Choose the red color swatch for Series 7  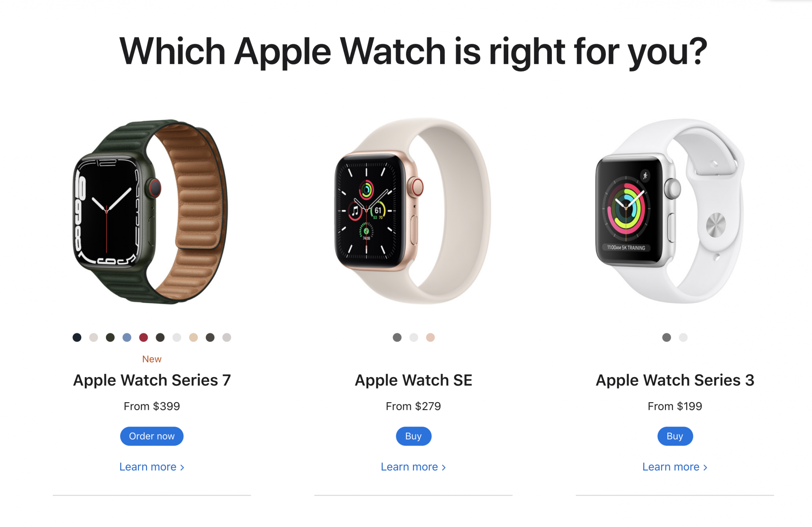[x=143, y=337]
